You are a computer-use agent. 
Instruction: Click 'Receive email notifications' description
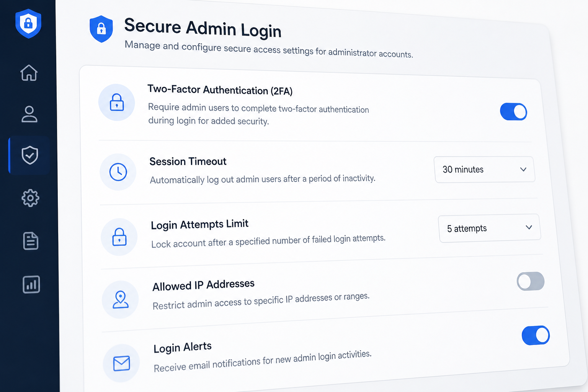pos(263,361)
